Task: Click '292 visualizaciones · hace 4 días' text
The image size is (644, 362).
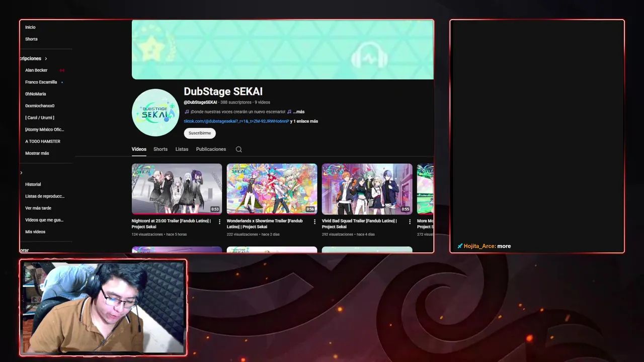Action: coord(348,234)
